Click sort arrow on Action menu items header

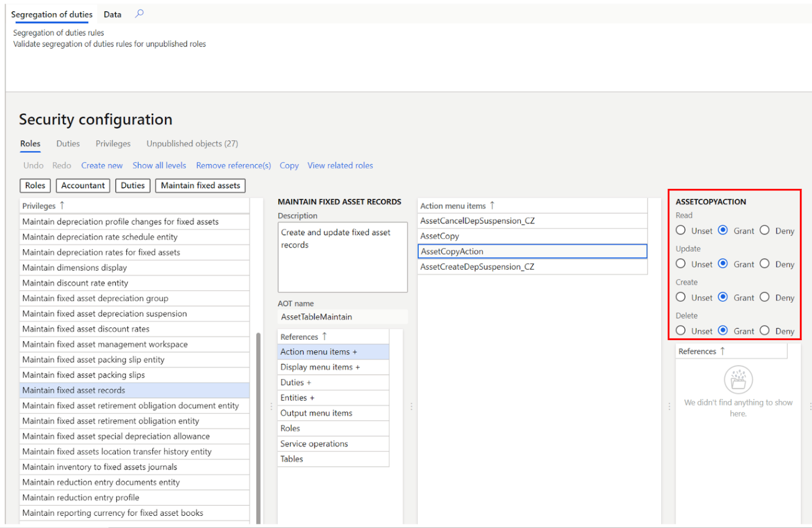pyautogui.click(x=492, y=205)
